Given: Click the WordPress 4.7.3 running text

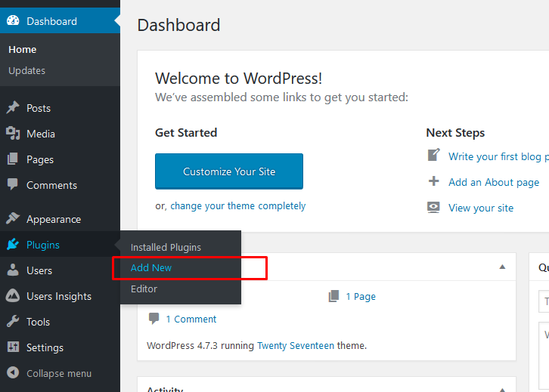Looking at the screenshot, I should (200, 345).
